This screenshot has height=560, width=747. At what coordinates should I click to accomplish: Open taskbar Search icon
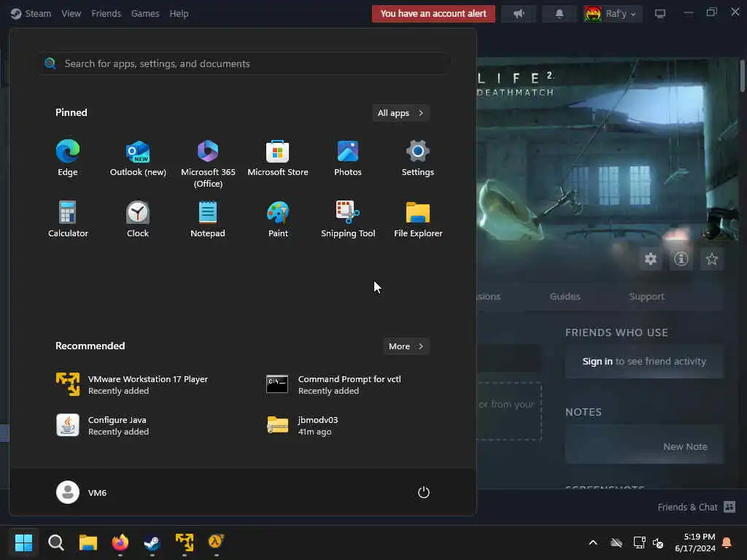coord(55,542)
